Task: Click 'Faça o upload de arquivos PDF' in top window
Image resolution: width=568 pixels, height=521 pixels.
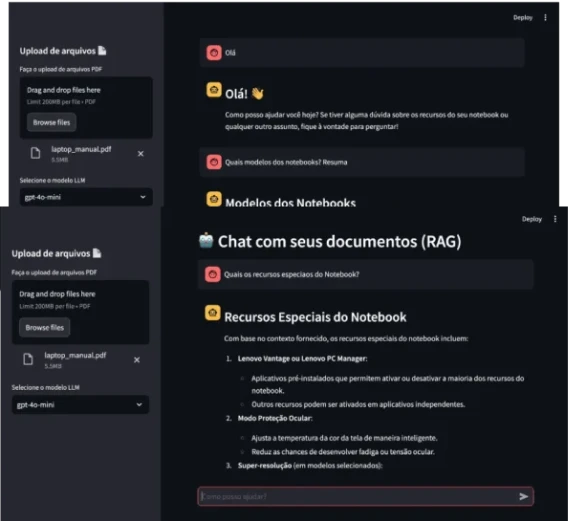Action: coord(61,69)
